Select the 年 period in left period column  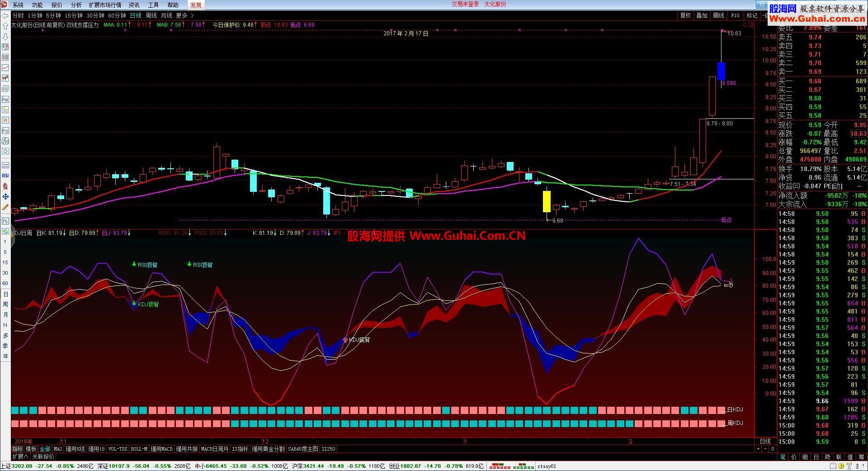(5, 357)
